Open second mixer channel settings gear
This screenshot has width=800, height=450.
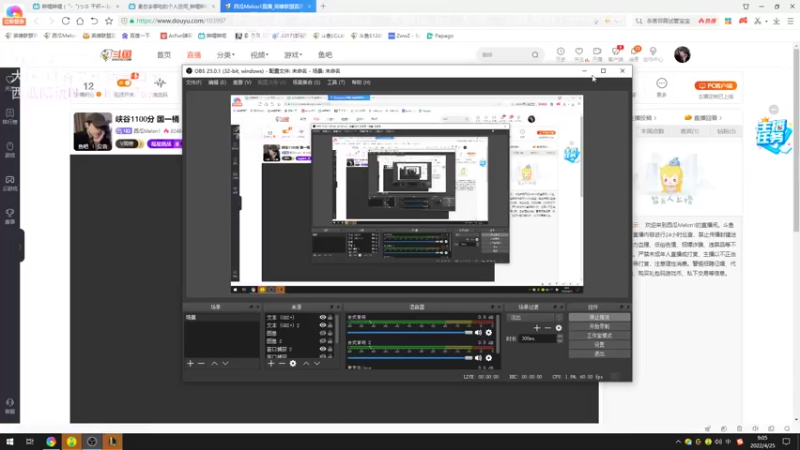click(x=489, y=358)
